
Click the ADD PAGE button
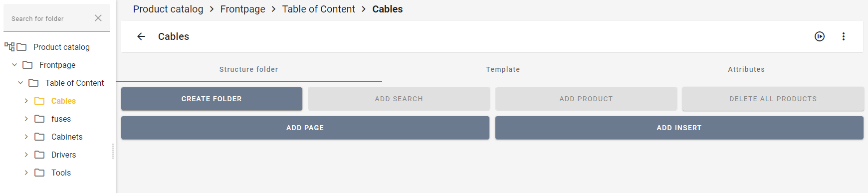305,128
